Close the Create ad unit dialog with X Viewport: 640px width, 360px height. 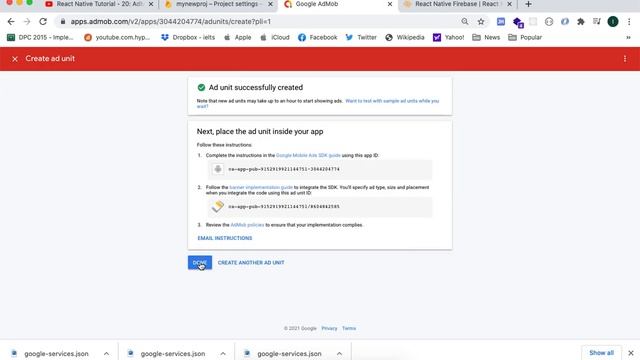(x=15, y=59)
